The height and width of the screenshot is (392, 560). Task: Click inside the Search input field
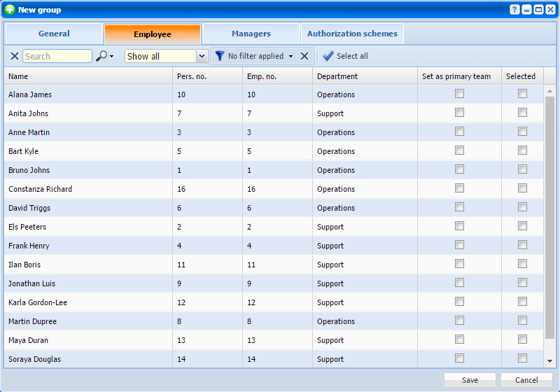(57, 56)
